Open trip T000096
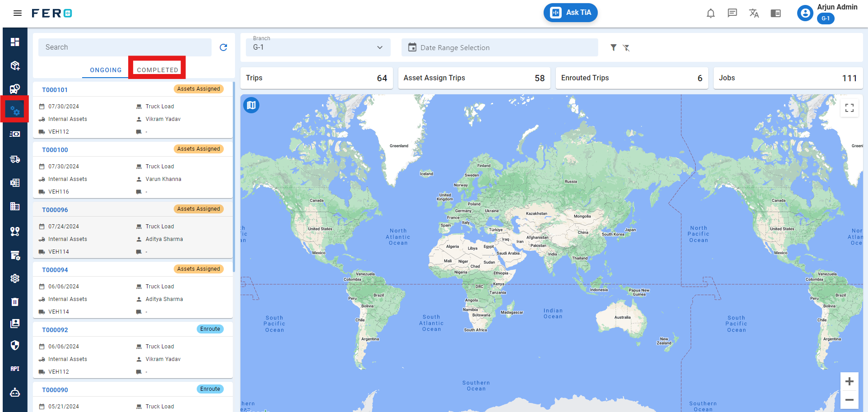The height and width of the screenshot is (412, 868). [x=55, y=210]
